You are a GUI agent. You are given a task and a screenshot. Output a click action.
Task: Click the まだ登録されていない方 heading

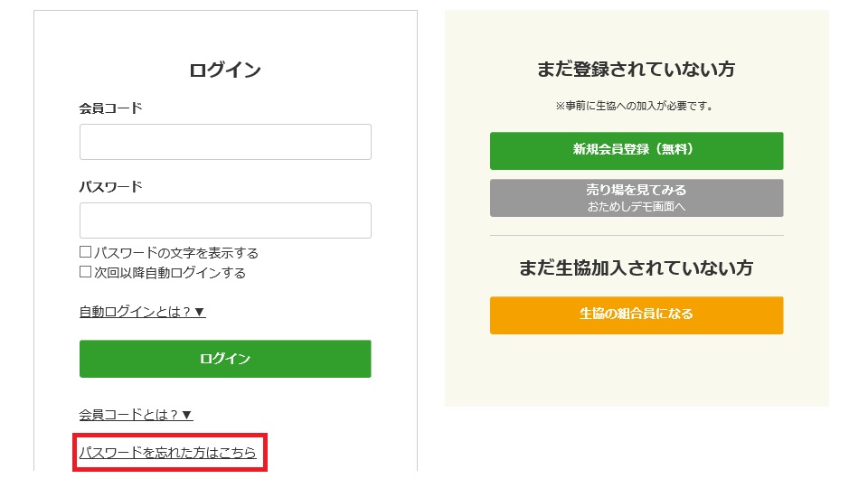click(637, 70)
